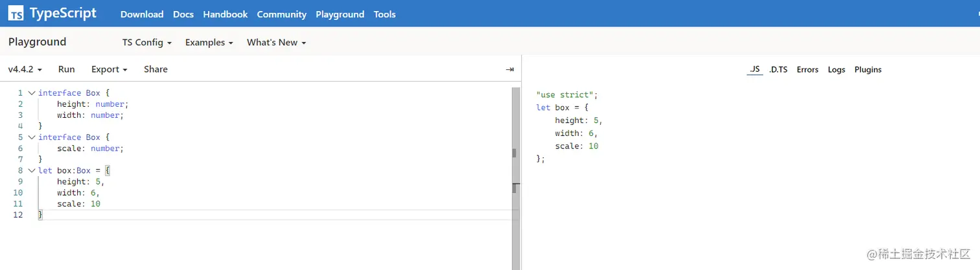Open the Logs tab
Viewport: 980px width, 270px height.
837,69
